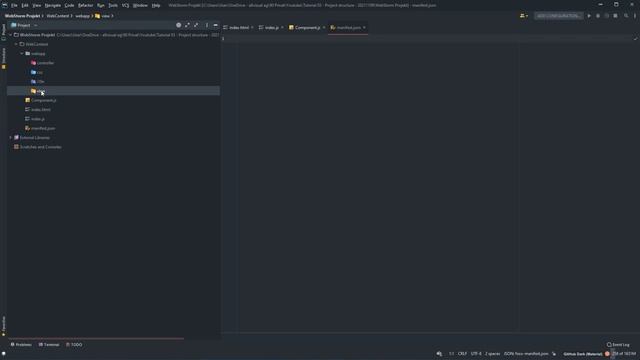This screenshot has width=640, height=360.
Task: Toggle the Project tool window sidebar tab
Action: click(x=4, y=32)
